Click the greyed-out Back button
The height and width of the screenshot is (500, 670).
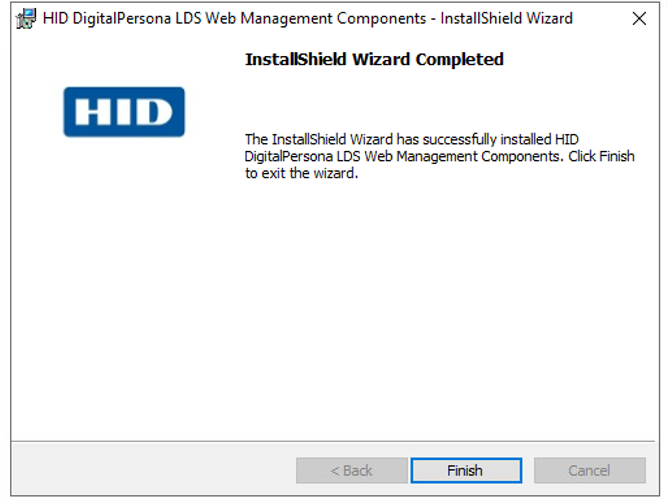(x=351, y=470)
